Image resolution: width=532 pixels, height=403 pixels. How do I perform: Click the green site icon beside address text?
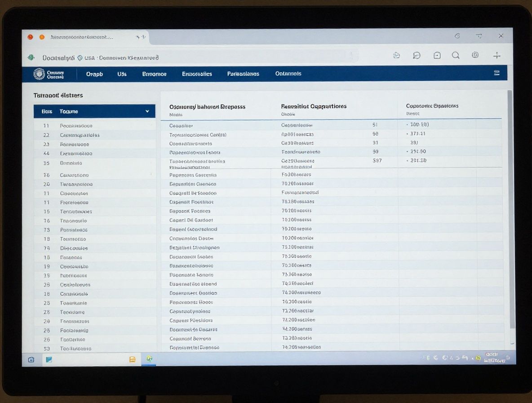coord(31,58)
